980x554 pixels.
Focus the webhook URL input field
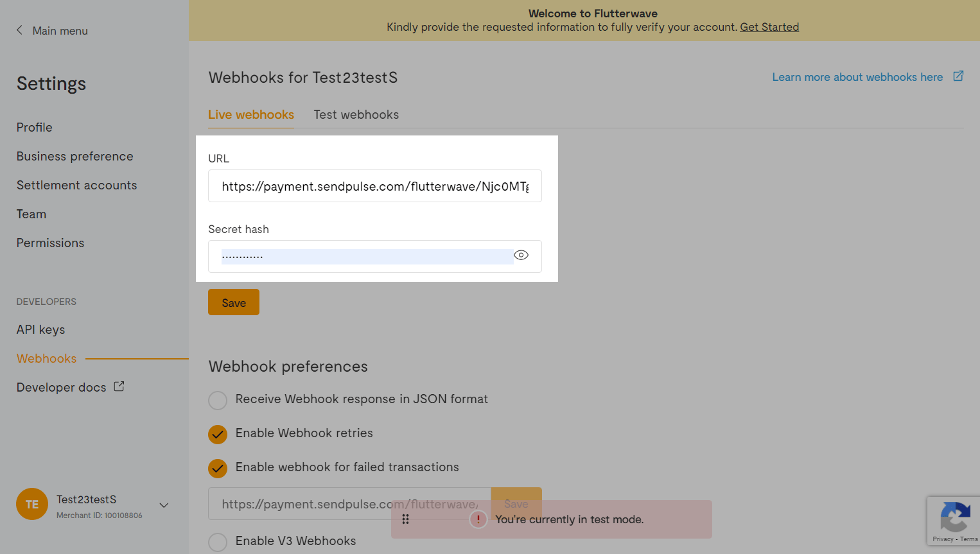point(375,186)
